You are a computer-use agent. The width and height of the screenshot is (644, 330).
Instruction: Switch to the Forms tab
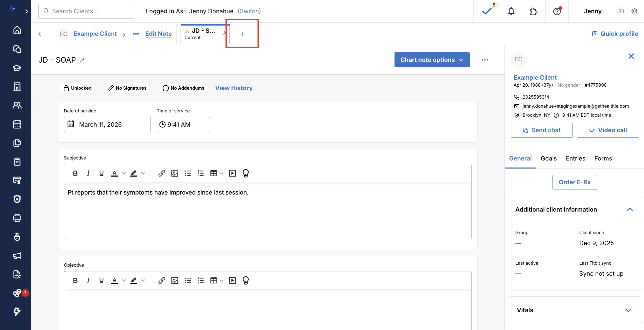603,158
